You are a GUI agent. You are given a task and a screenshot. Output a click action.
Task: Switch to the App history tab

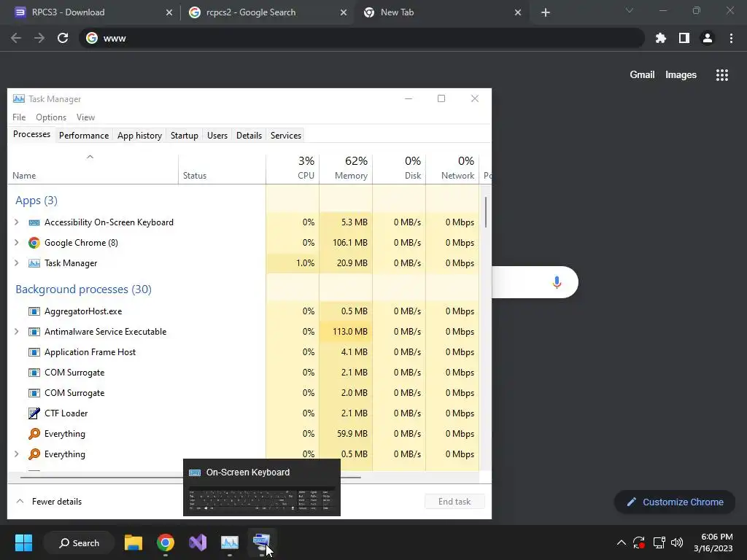click(x=139, y=136)
